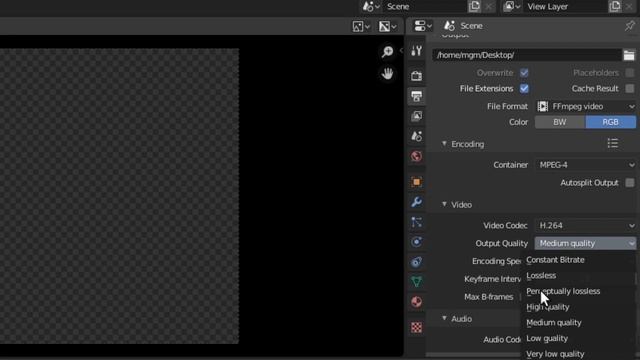This screenshot has width=640, height=360.
Task: Open the folder browser for output path
Action: click(x=629, y=55)
